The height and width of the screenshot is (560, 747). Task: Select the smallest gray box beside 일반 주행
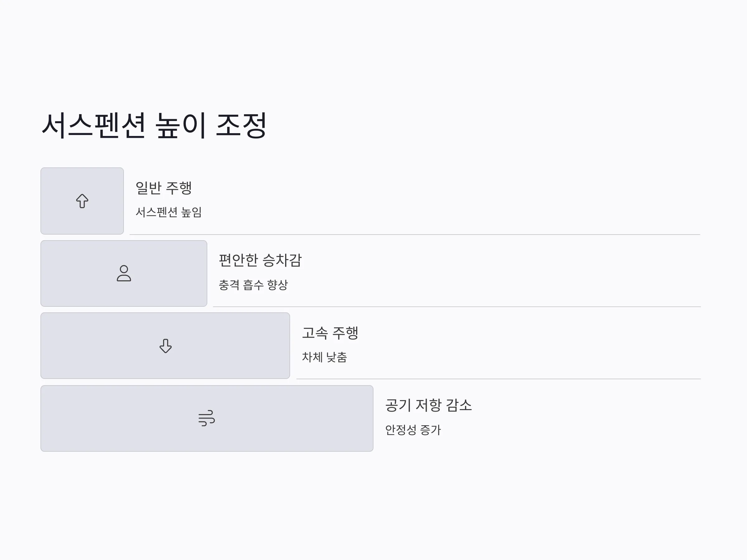pos(82,201)
